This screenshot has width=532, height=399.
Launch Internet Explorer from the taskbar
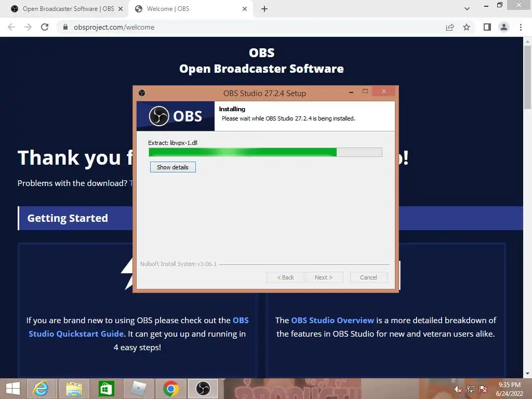(x=41, y=389)
